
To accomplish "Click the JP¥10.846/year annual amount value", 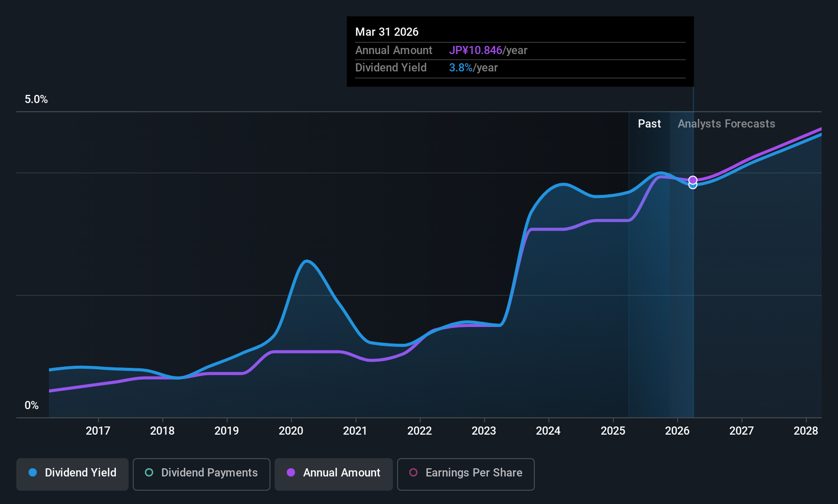I will tap(476, 50).
